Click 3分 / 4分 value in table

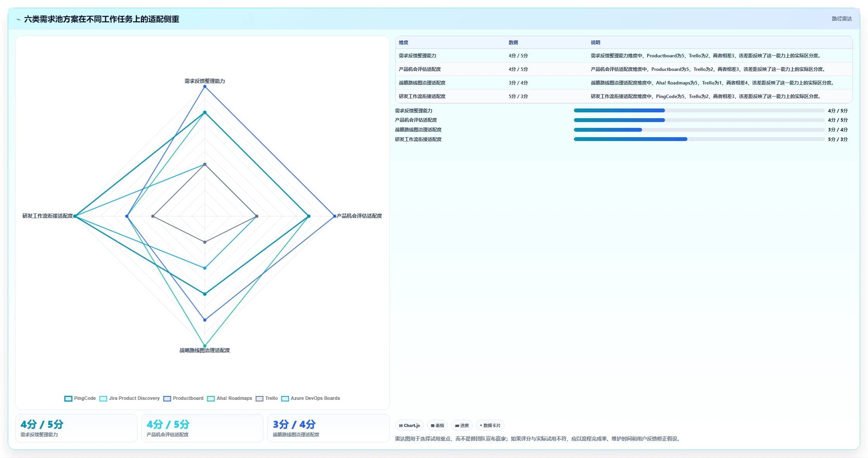pyautogui.click(x=518, y=83)
